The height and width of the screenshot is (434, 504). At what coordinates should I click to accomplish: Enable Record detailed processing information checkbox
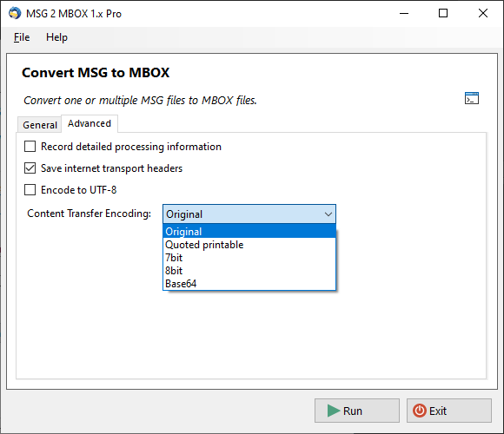point(30,147)
